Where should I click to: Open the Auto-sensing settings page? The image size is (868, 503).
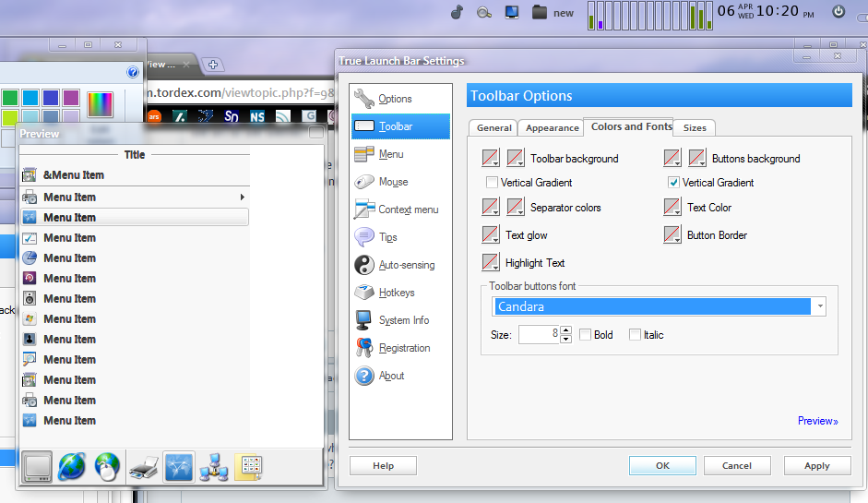click(406, 265)
